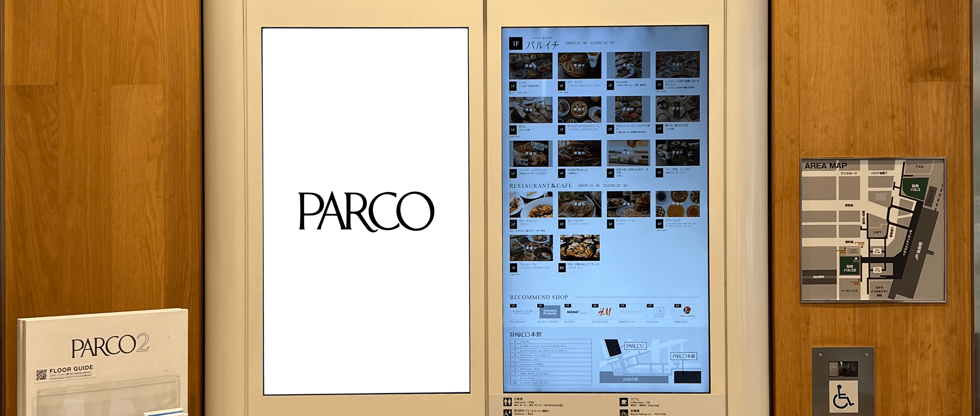The height and width of the screenshot is (416, 980).
Task: Select the Chicago Pizza restaurant image
Action: tap(531, 153)
